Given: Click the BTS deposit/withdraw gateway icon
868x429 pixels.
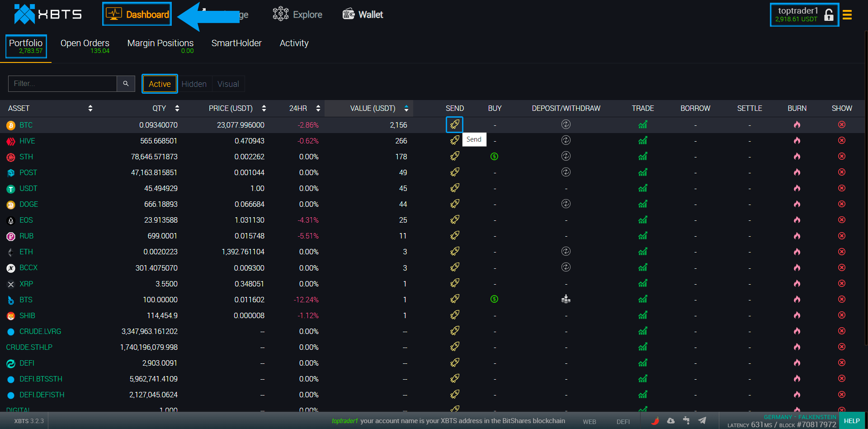Looking at the screenshot, I should pos(566,299).
